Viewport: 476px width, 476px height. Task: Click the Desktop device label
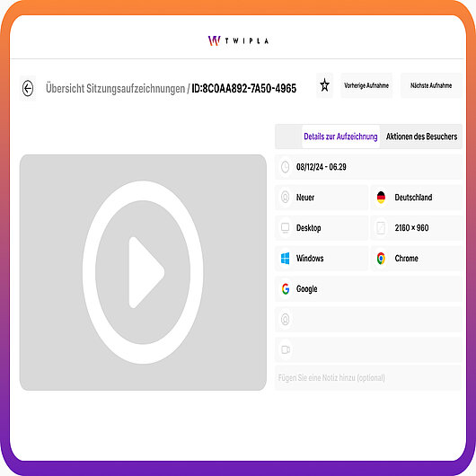[308, 228]
